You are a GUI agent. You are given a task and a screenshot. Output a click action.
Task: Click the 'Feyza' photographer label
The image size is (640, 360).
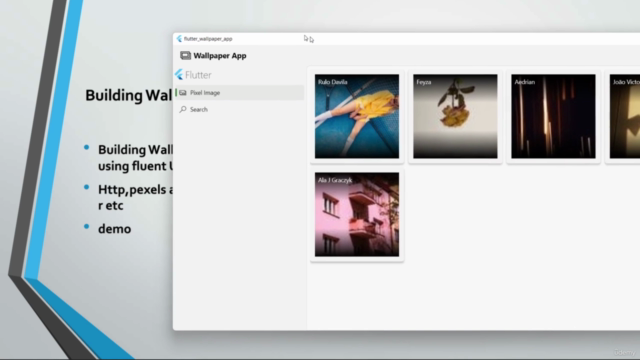tap(424, 82)
